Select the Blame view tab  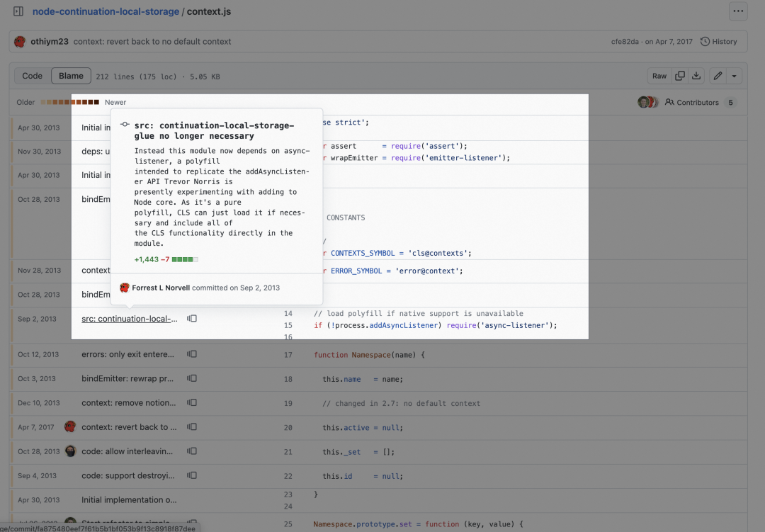pos(72,76)
